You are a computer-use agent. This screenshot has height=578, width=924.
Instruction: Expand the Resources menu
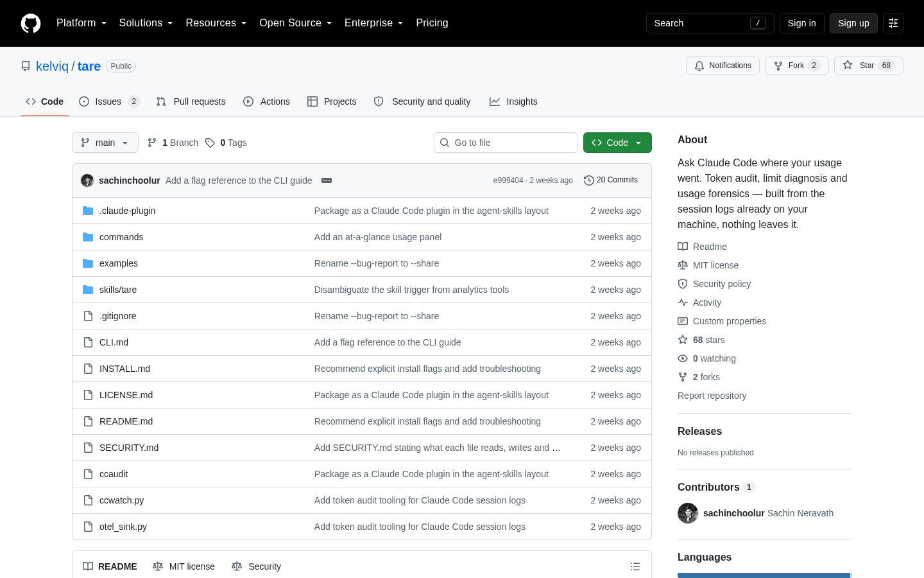point(216,23)
